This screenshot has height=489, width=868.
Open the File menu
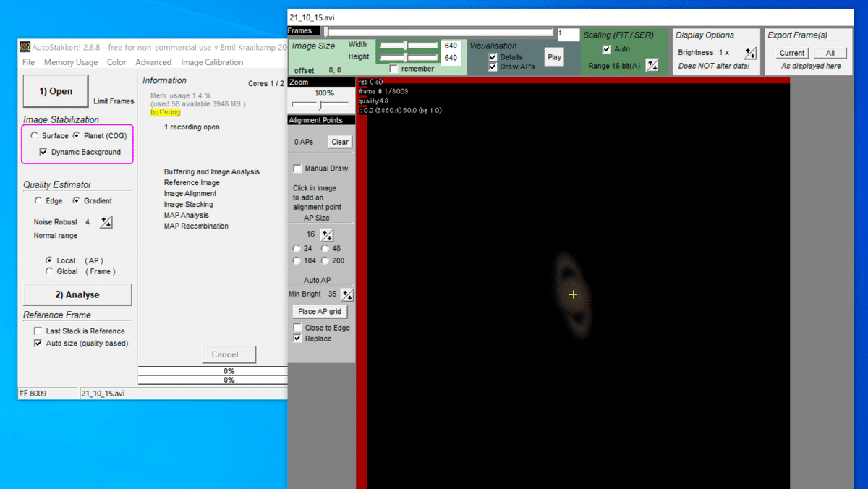(28, 62)
